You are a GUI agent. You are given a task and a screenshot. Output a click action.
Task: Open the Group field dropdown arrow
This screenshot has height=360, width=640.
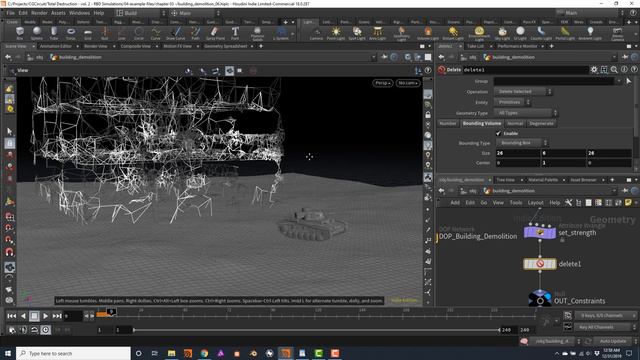click(619, 81)
